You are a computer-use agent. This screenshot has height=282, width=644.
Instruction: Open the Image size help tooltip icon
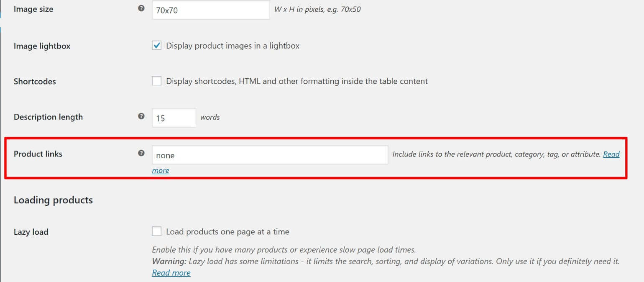pos(141,8)
